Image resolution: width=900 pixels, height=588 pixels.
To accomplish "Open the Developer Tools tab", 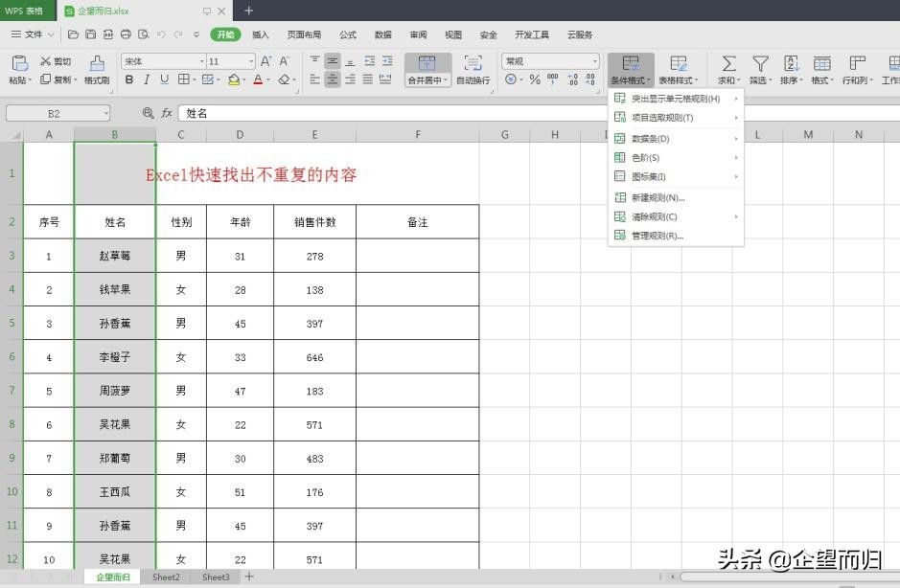I will [532, 35].
